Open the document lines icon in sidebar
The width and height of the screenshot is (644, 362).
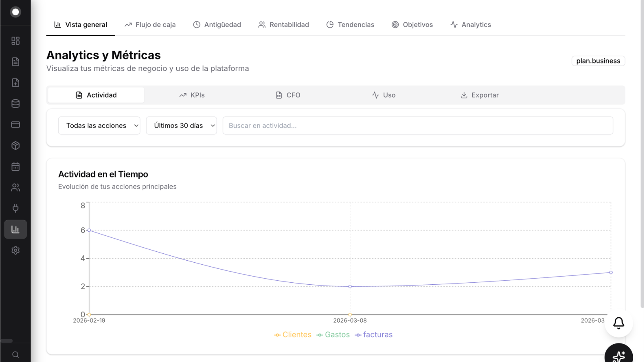15,62
